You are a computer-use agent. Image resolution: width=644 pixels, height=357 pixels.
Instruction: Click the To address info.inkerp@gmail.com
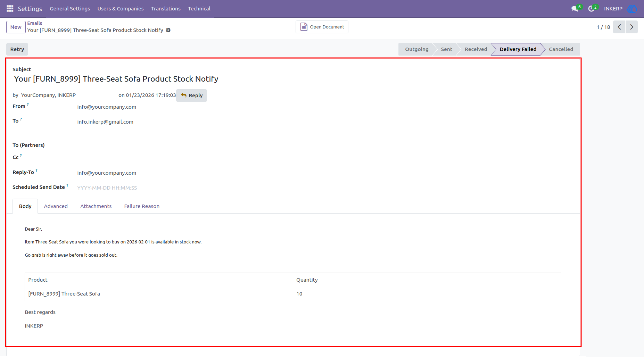point(105,122)
